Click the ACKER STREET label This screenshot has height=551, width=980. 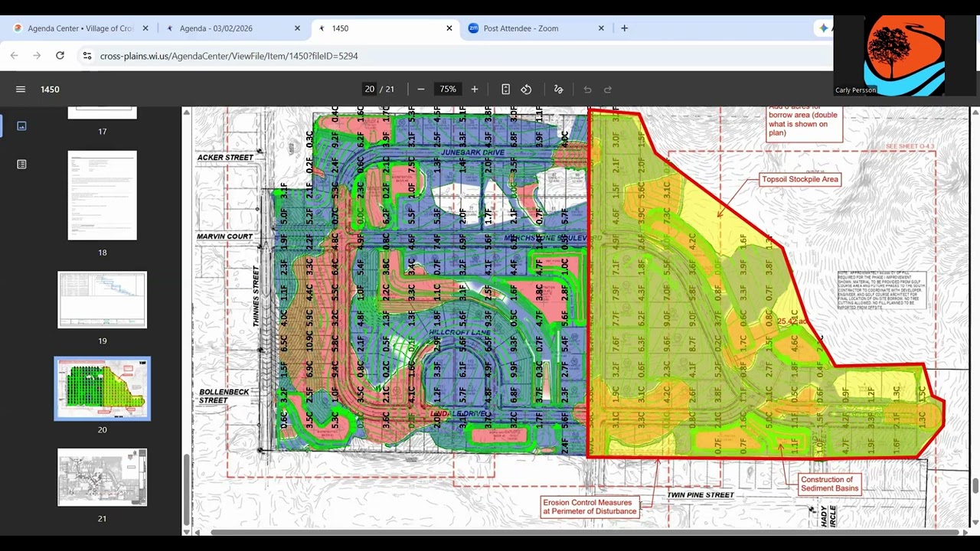225,158
